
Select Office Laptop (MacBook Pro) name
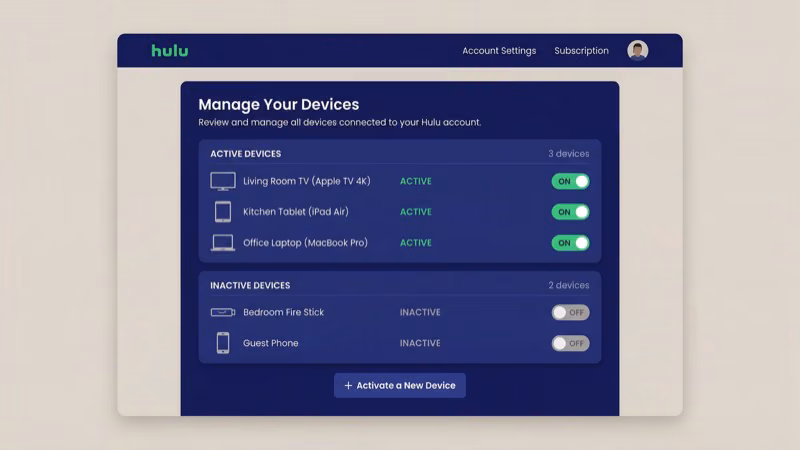tap(305, 243)
